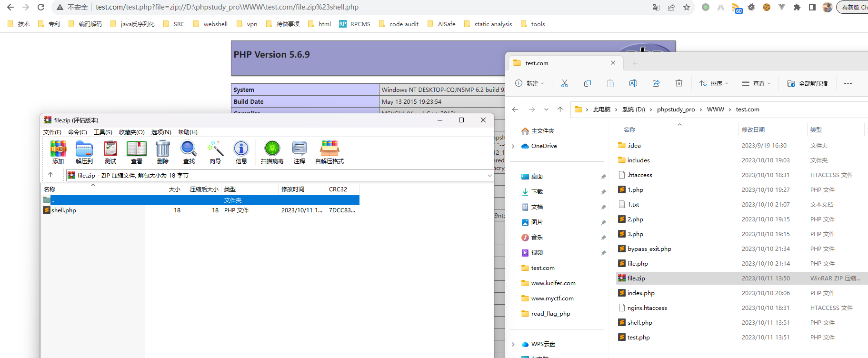Open the 选项(N) menu in WinRAR
This screenshot has width=868, height=358.
(x=161, y=132)
